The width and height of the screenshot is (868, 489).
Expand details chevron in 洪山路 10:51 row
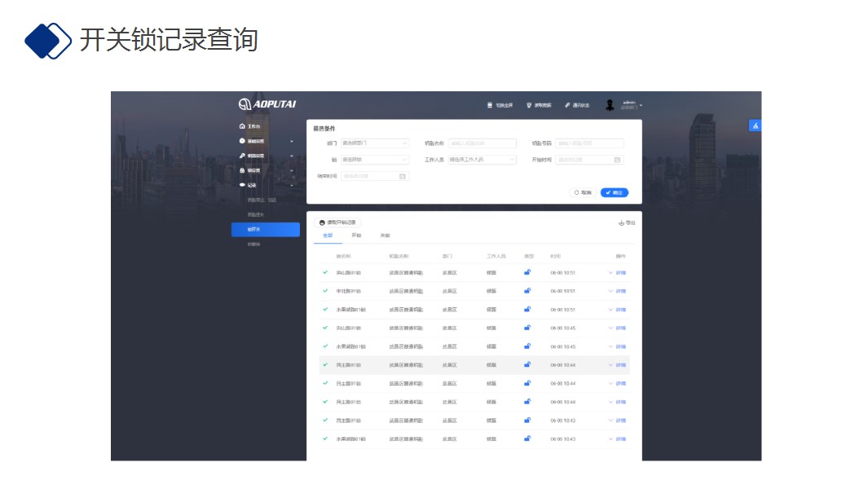click(610, 272)
